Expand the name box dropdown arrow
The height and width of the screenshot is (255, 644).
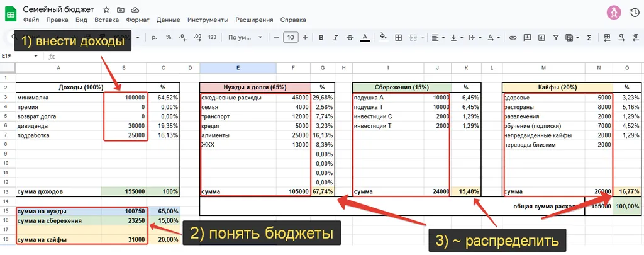tap(35, 56)
